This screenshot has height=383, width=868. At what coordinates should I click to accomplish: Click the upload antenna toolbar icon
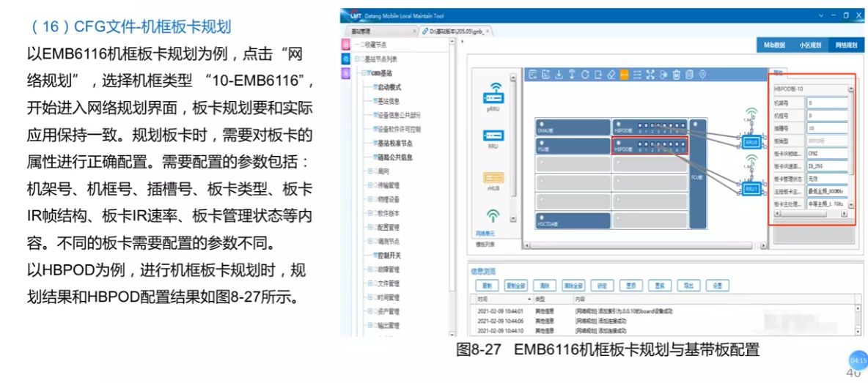pos(572,75)
